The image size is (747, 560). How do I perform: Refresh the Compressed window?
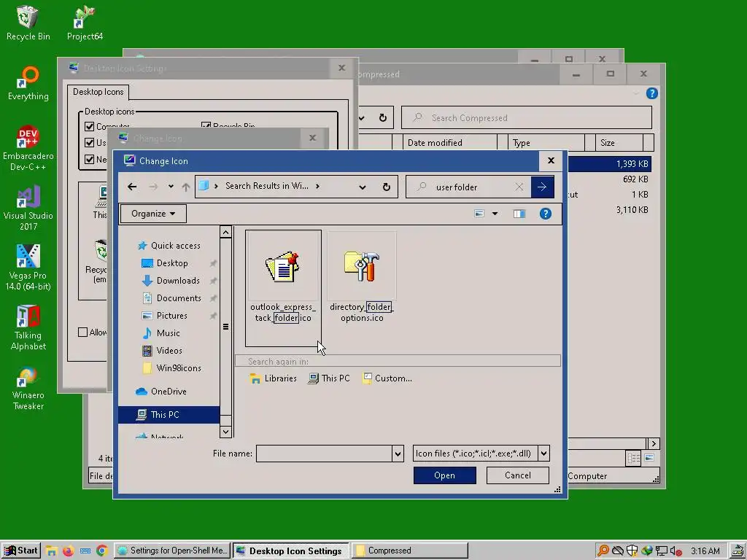tap(383, 117)
